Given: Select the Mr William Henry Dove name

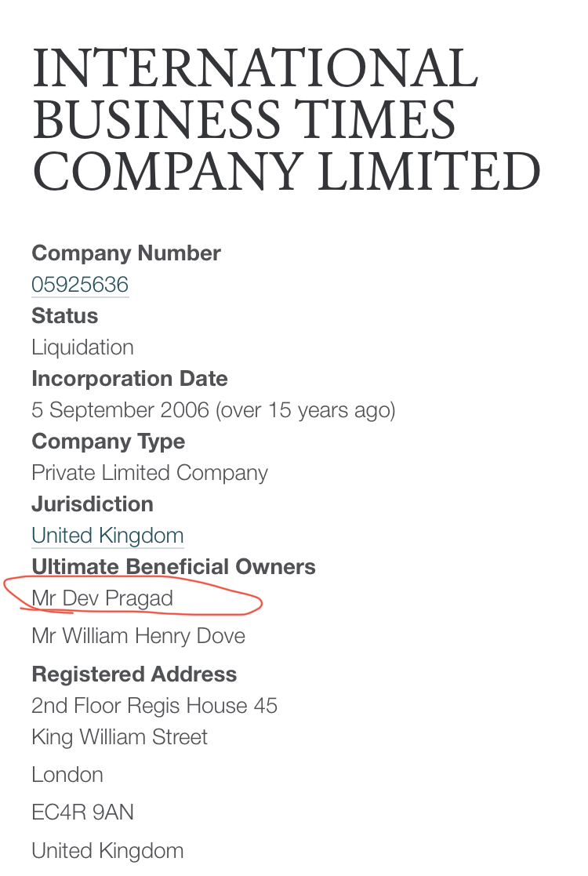Looking at the screenshot, I should coord(139,636).
